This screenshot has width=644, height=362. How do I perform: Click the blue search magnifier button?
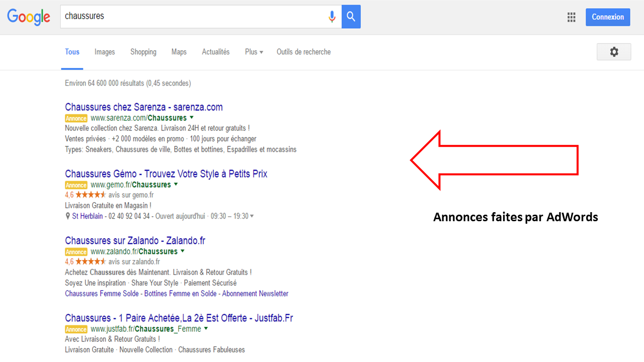click(x=351, y=17)
